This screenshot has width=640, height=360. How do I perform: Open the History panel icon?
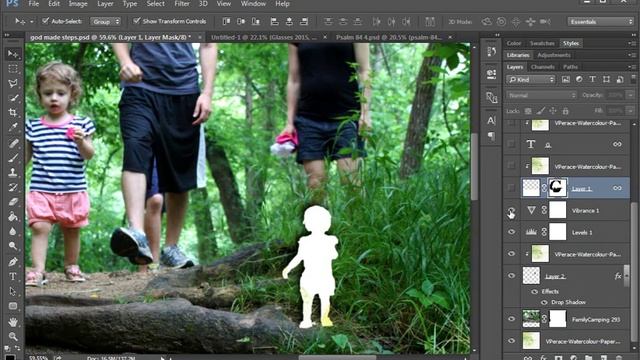(x=491, y=51)
